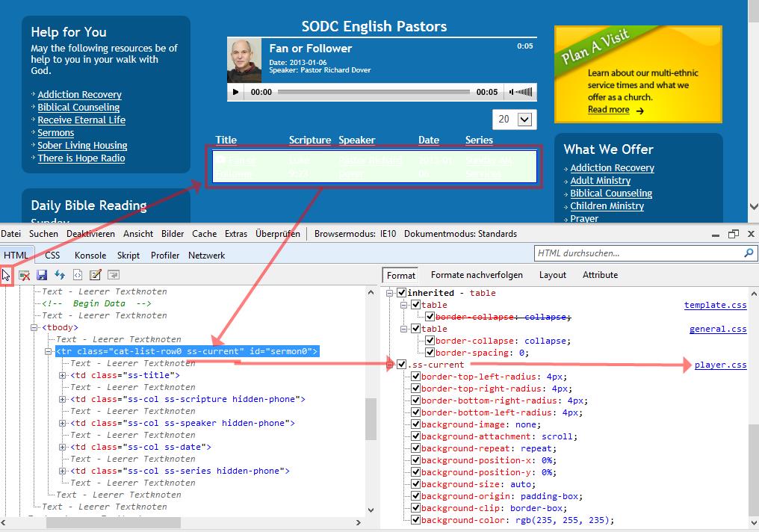Click the element source code icon
The width and height of the screenshot is (759, 532).
(78, 275)
